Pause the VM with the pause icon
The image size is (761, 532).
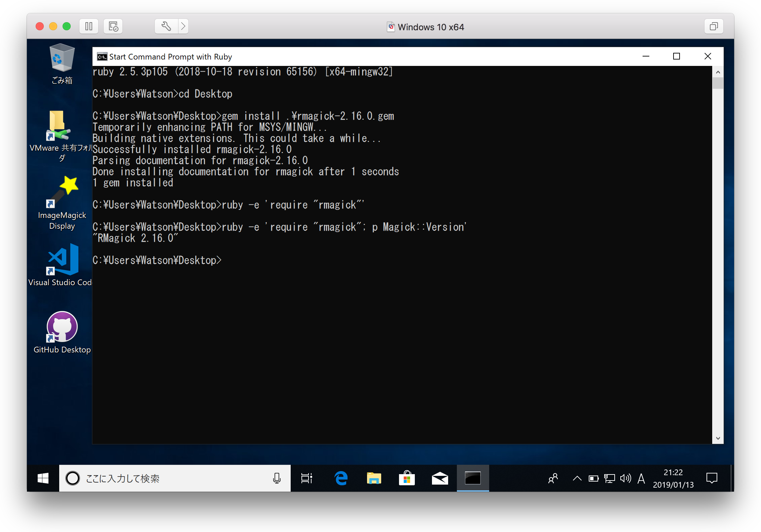89,26
